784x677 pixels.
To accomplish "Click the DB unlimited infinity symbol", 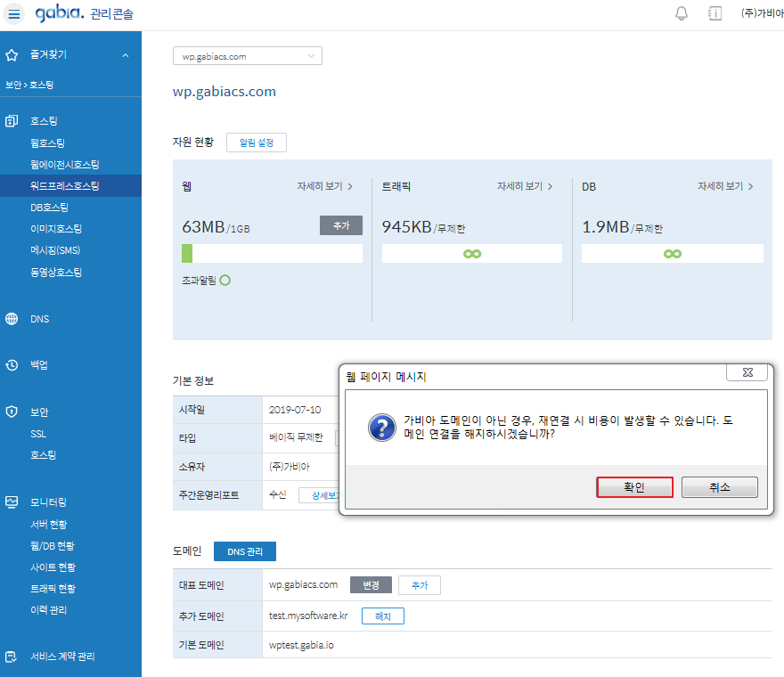I will [x=673, y=254].
